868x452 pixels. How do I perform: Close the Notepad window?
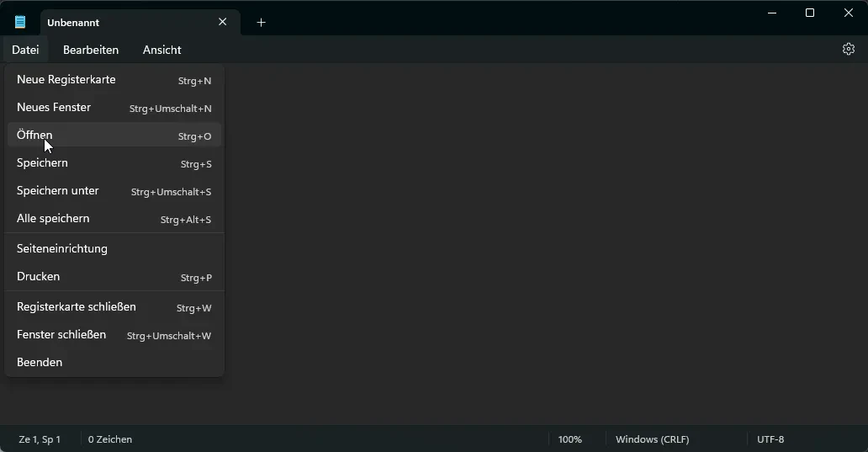(x=848, y=13)
